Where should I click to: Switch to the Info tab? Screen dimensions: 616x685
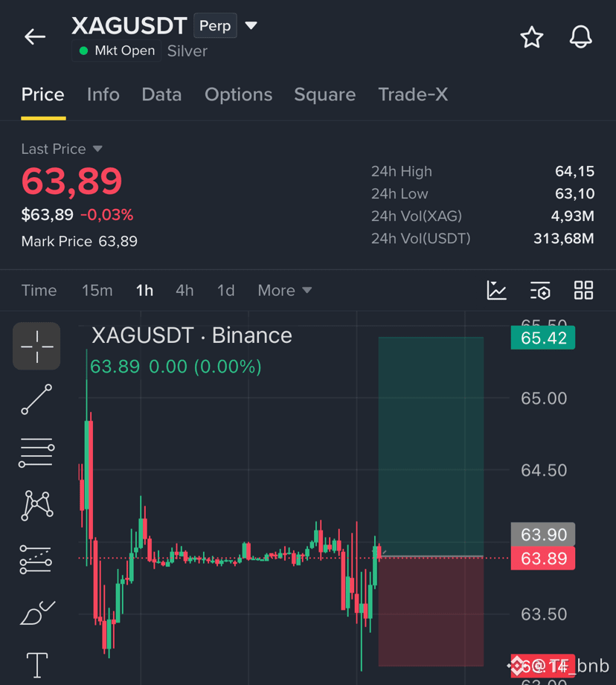tap(103, 94)
